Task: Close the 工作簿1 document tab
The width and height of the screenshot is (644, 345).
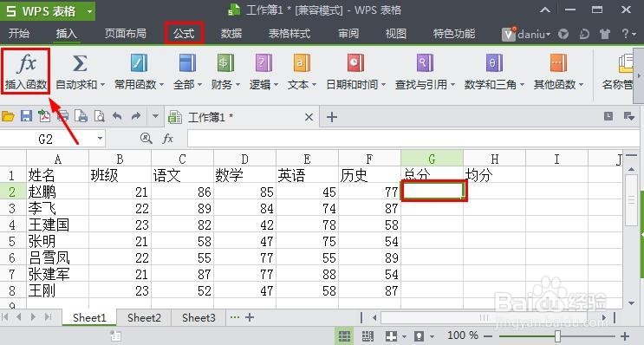Action: [x=309, y=118]
